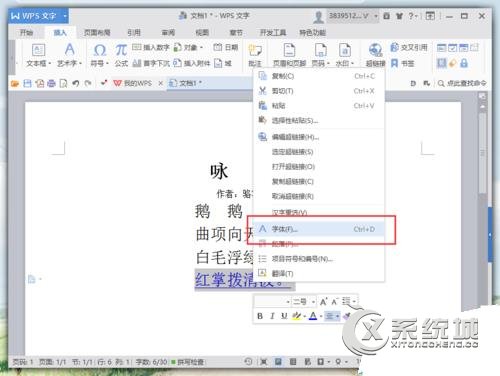This screenshot has width=500, height=376.
Task: Click the skin (shirt) icon in title bar
Action: click(x=399, y=16)
